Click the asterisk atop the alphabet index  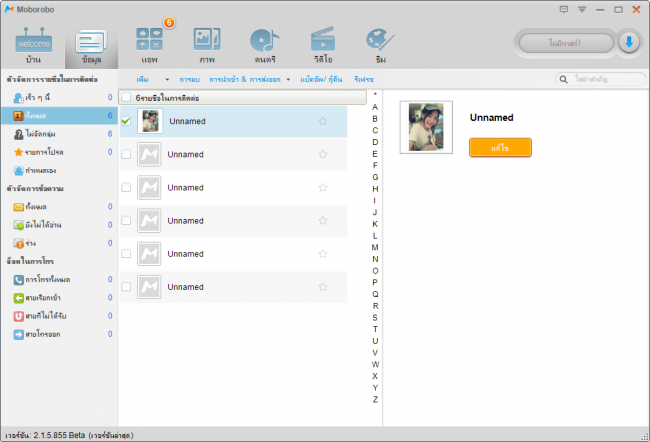click(x=375, y=95)
